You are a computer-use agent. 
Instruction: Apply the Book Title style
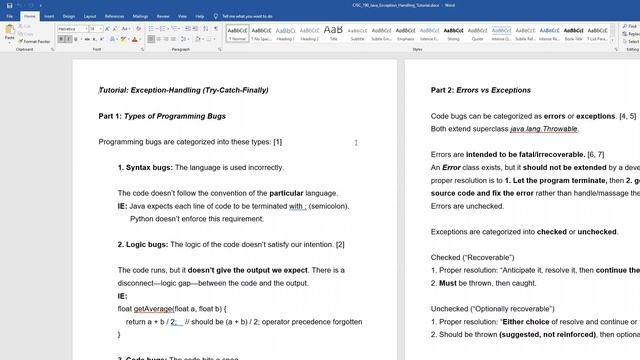pyautogui.click(x=573, y=33)
